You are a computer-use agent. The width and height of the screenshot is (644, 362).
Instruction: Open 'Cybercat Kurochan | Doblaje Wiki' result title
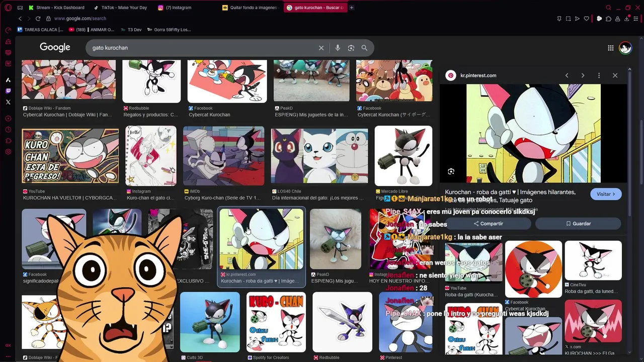[x=67, y=115]
